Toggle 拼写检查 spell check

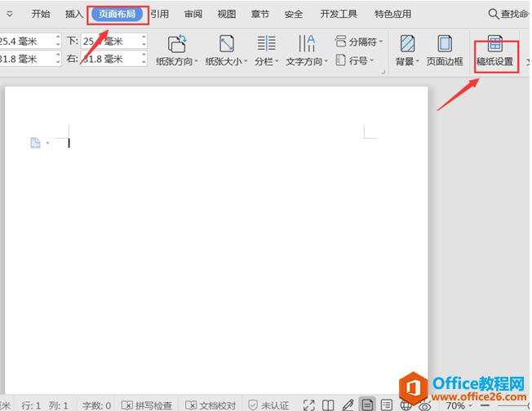147,405
